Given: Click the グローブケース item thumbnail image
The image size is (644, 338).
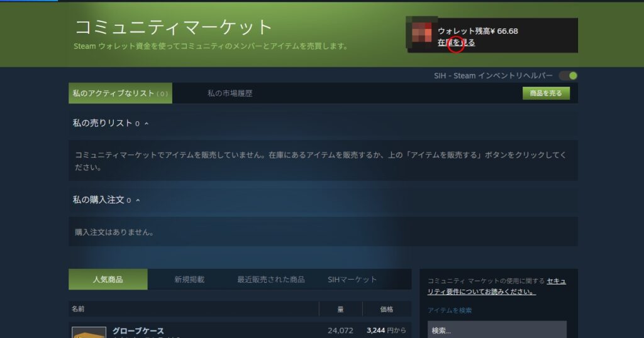Looking at the screenshot, I should [89, 332].
